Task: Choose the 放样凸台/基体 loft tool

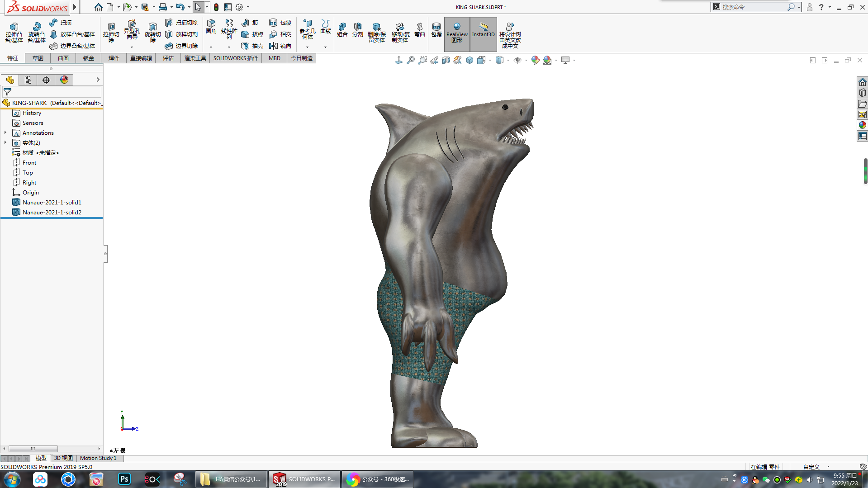Action: coord(72,34)
